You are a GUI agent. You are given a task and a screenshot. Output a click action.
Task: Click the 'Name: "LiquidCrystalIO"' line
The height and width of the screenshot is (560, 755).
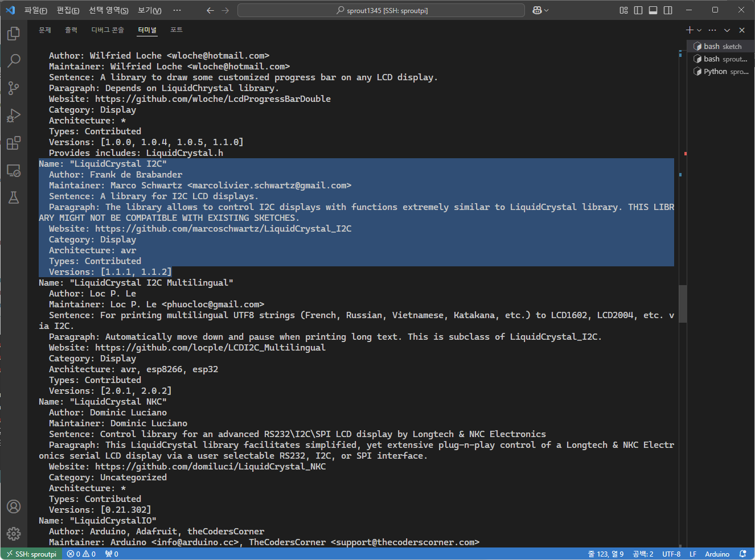[97, 521]
